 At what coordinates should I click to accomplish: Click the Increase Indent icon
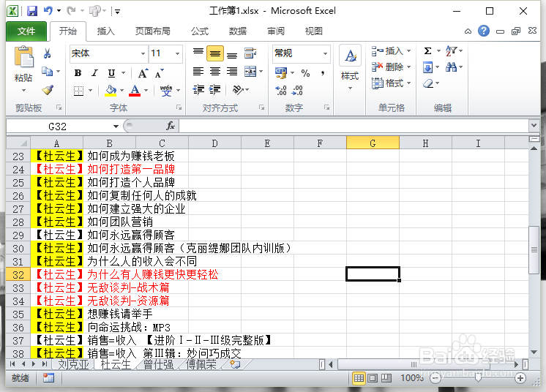coord(215,90)
